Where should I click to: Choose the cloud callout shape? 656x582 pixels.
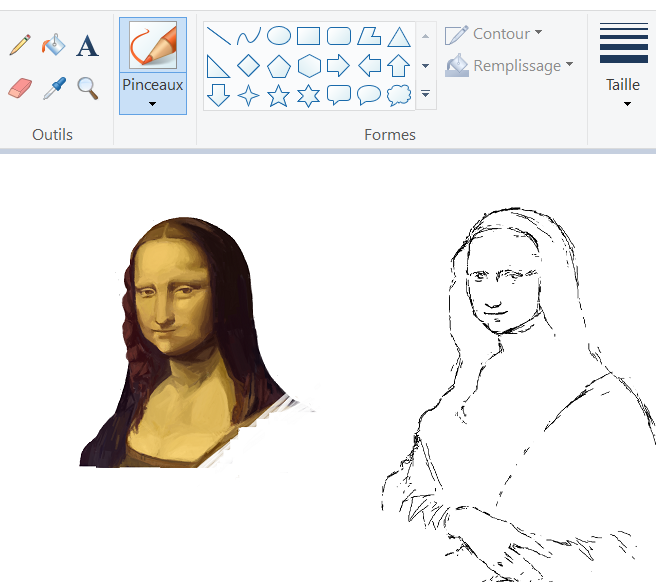(x=399, y=95)
